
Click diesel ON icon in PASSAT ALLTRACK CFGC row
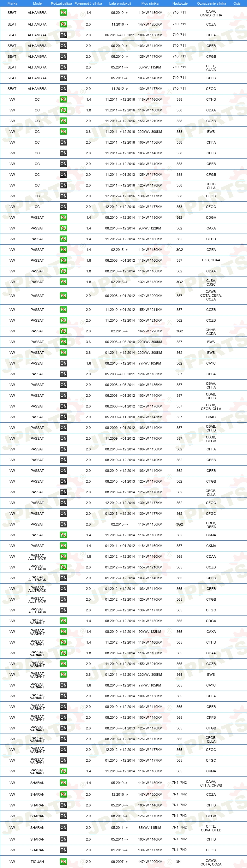63,610
